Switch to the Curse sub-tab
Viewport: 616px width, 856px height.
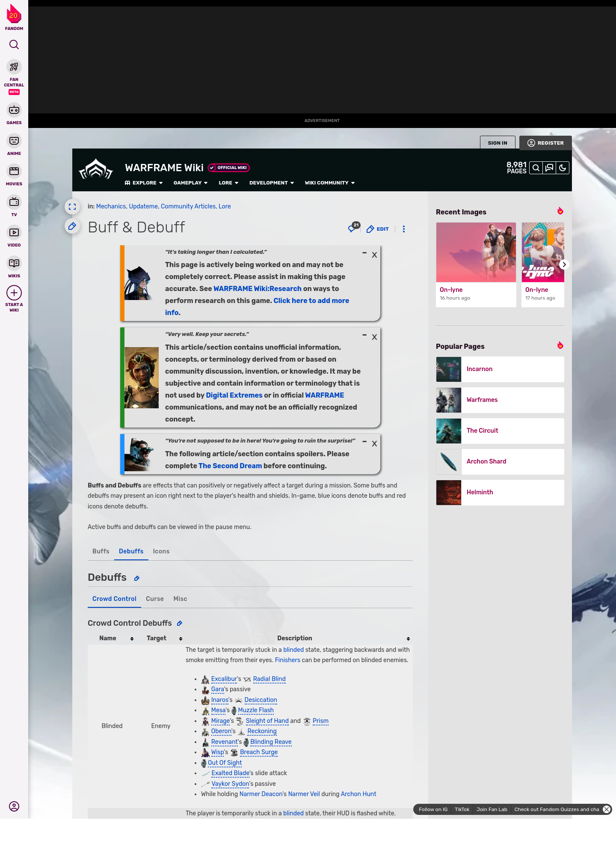click(x=155, y=599)
